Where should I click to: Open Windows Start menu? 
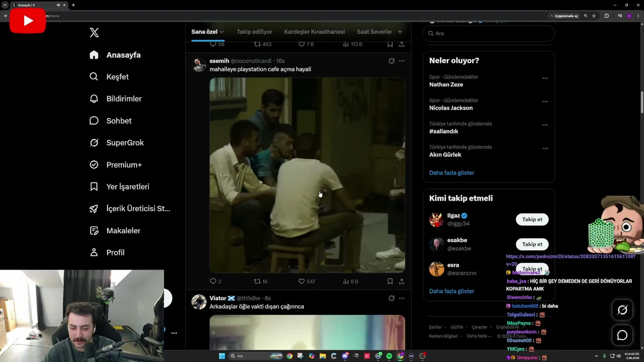[222, 356]
